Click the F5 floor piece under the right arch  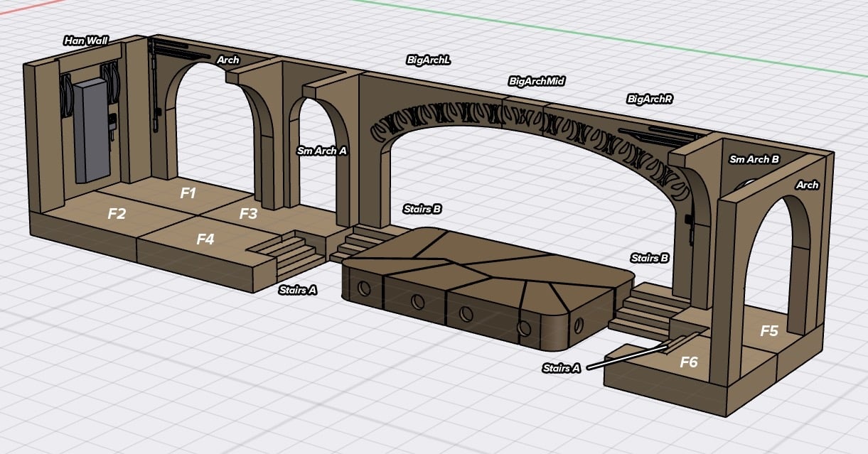[x=771, y=330]
